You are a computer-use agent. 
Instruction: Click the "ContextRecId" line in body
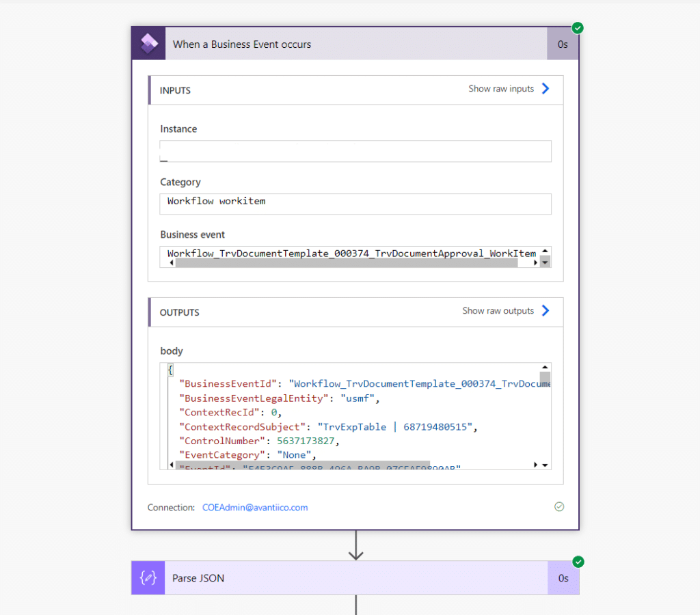coord(230,412)
